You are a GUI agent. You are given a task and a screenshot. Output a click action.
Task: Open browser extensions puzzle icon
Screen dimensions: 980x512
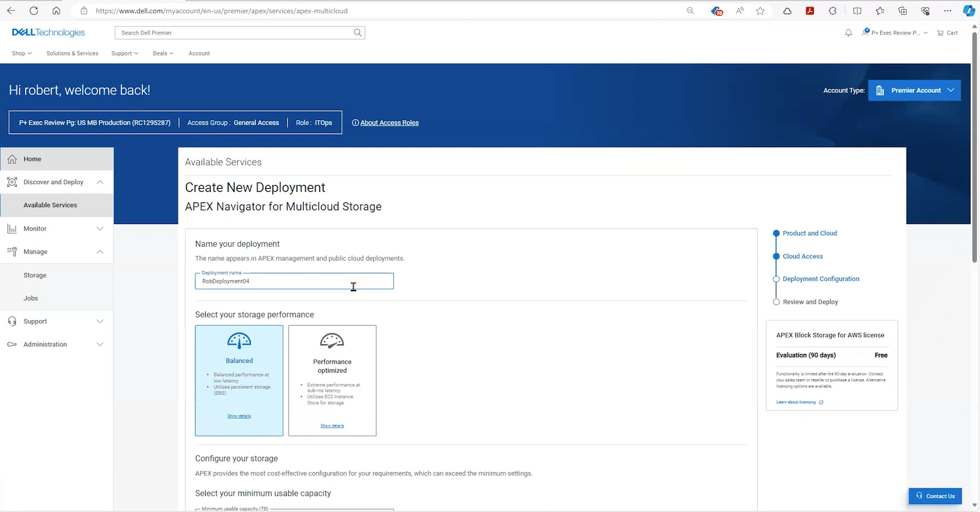(x=832, y=11)
